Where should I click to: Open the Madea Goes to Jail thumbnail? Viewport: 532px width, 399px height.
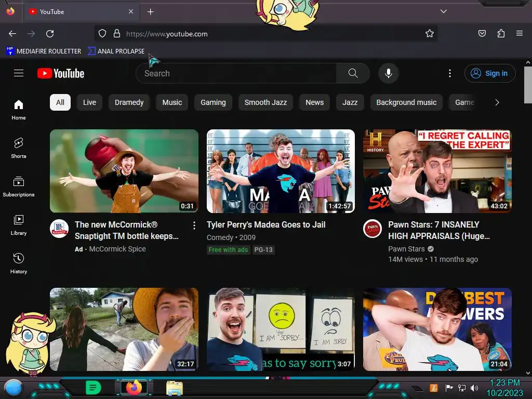281,171
